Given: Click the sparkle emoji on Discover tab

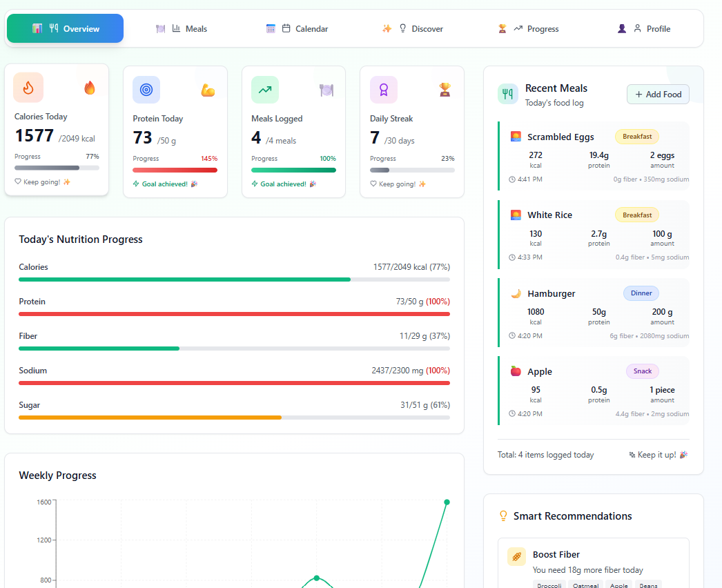Looking at the screenshot, I should point(387,28).
